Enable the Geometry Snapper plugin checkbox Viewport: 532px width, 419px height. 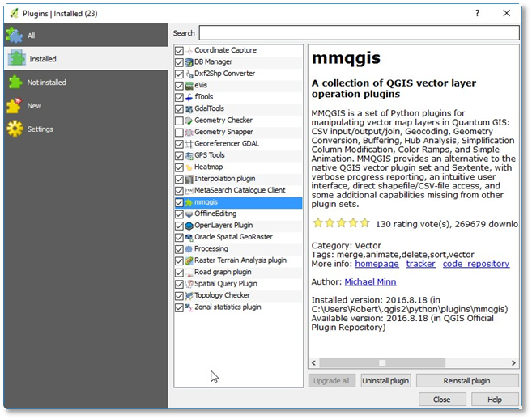tap(179, 132)
